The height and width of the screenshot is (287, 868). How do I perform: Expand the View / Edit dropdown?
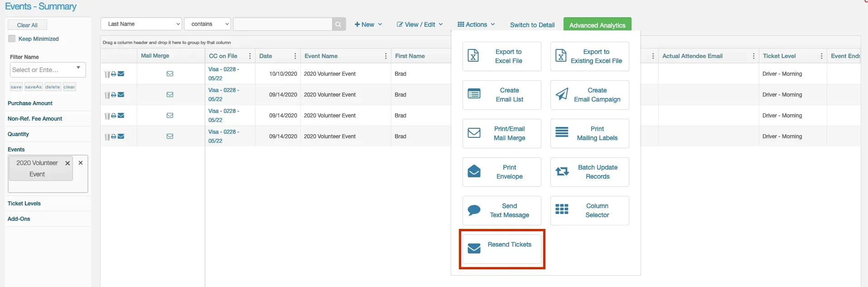click(x=420, y=24)
